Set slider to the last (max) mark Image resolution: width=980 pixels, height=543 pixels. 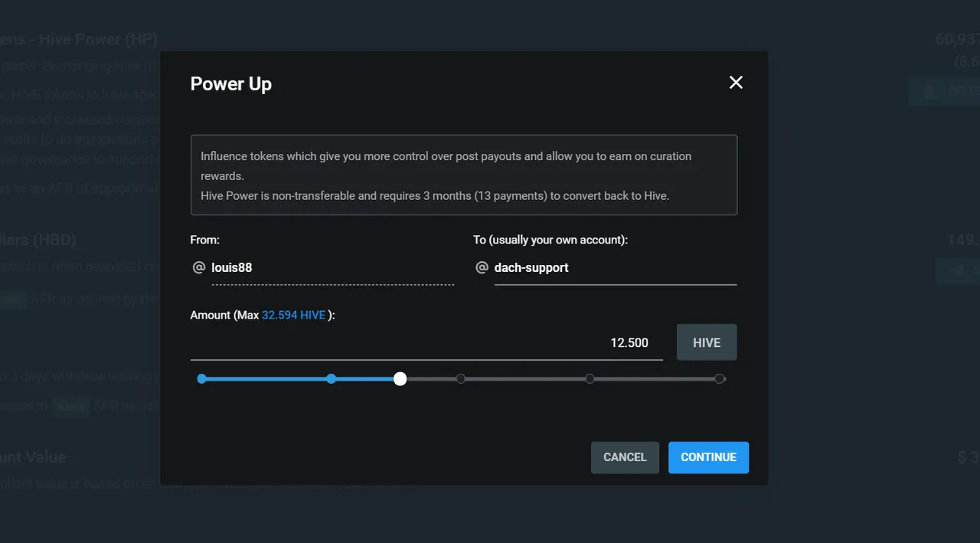point(719,378)
